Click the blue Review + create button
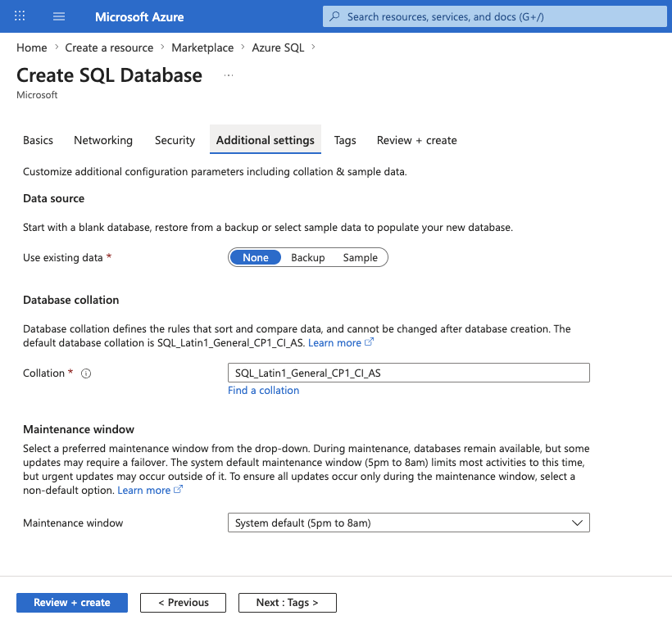The width and height of the screenshot is (672, 629). [x=72, y=603]
